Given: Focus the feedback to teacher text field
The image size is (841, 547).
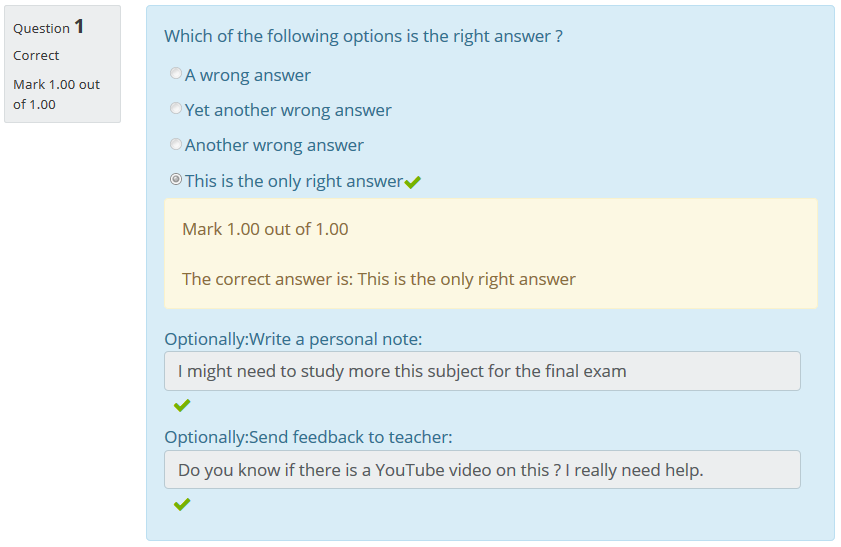Looking at the screenshot, I should (482, 469).
